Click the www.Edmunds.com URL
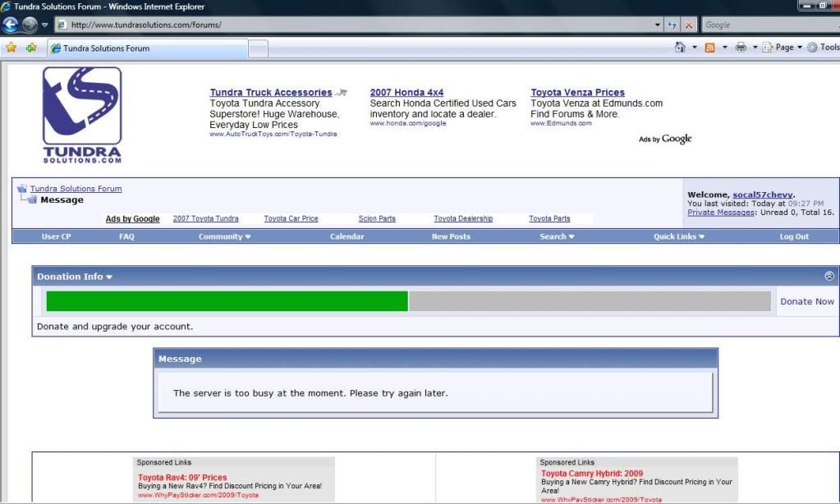 pyautogui.click(x=561, y=123)
